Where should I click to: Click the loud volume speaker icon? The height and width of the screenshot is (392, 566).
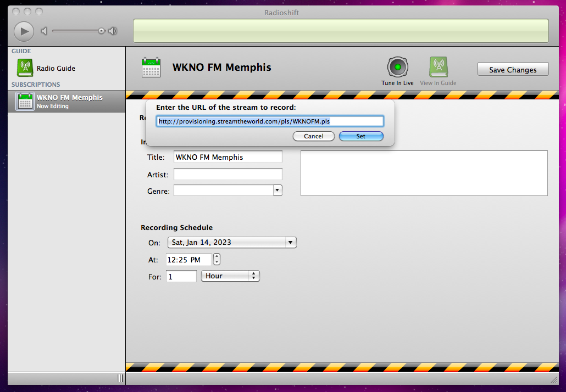point(113,31)
